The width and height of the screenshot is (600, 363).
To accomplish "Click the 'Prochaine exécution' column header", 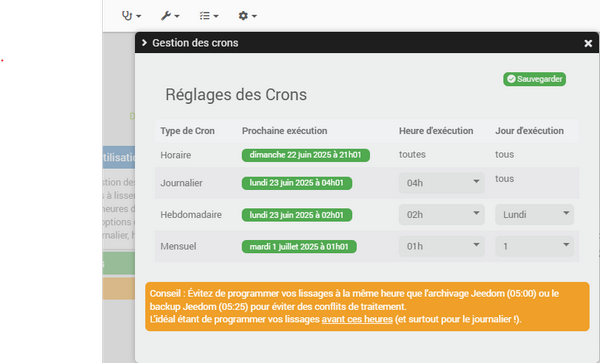I will pyautogui.click(x=284, y=131).
